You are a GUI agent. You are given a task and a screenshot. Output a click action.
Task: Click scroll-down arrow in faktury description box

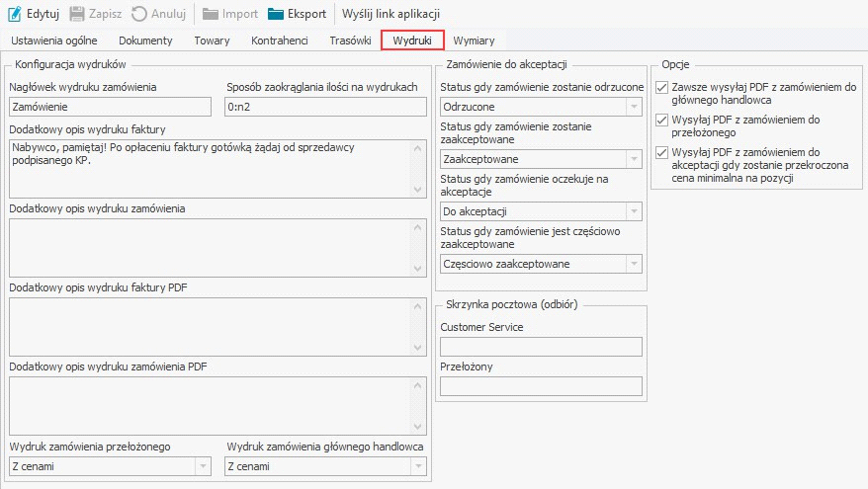click(418, 190)
